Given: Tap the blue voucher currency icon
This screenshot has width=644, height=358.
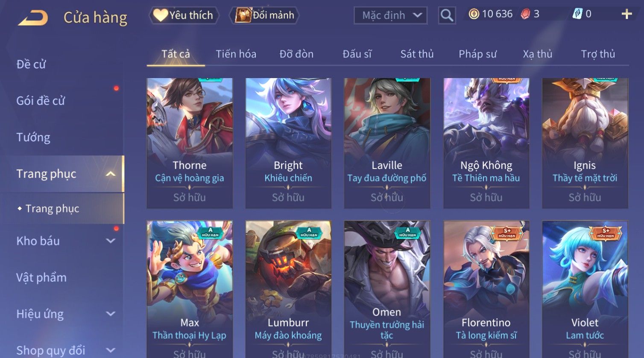Looking at the screenshot, I should tap(577, 14).
